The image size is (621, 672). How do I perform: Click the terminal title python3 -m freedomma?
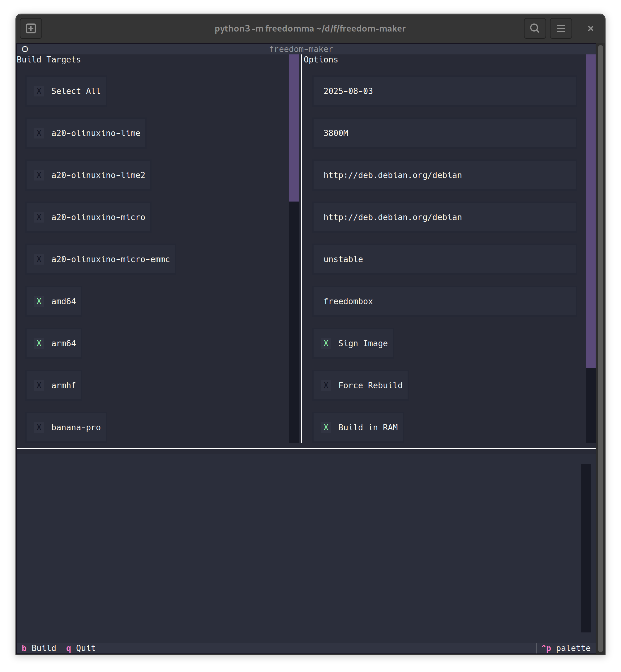(310, 28)
